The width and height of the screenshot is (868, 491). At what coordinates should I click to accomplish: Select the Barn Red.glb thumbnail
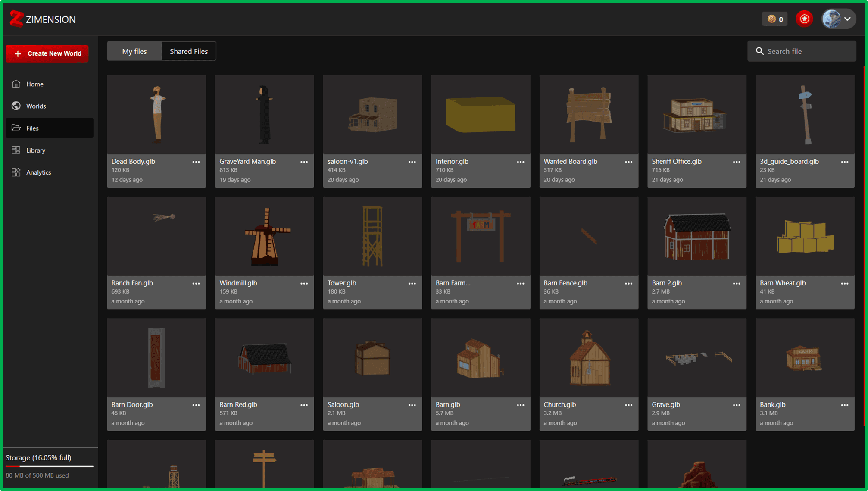pos(265,357)
